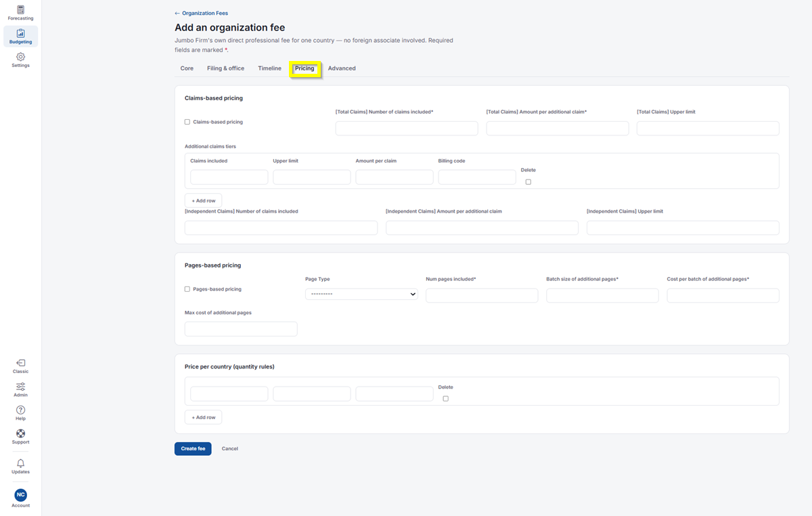
Task: Switch to the Advanced tab
Action: pyautogui.click(x=342, y=68)
